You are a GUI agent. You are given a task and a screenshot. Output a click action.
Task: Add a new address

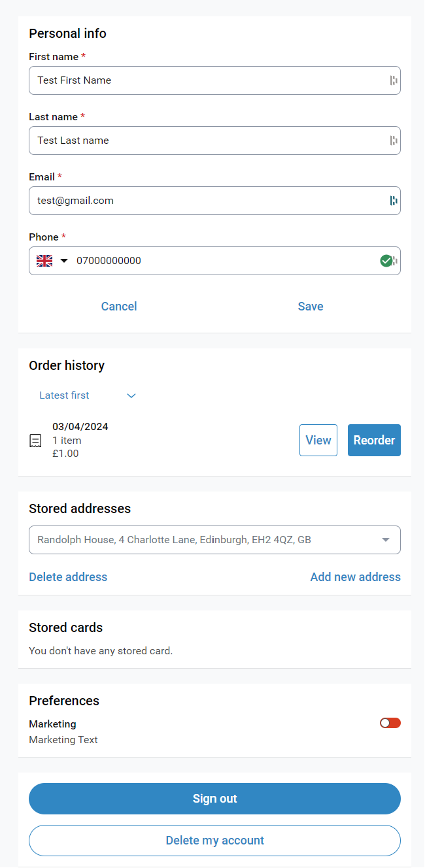(355, 577)
